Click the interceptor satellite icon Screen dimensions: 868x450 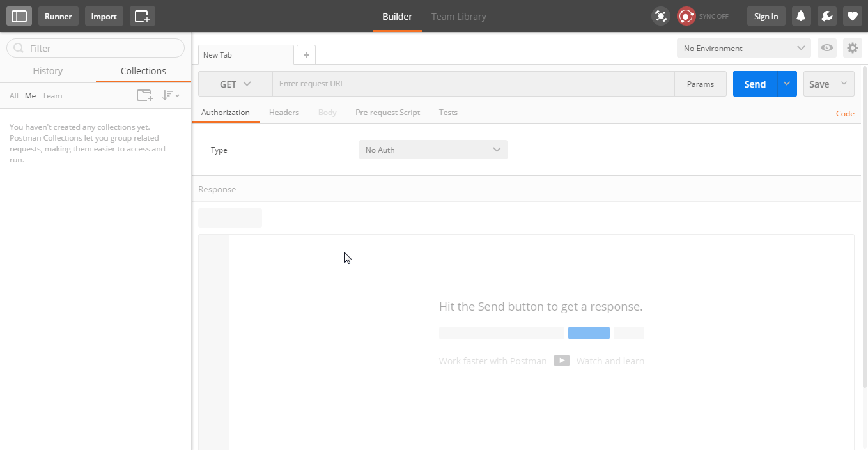pos(660,16)
